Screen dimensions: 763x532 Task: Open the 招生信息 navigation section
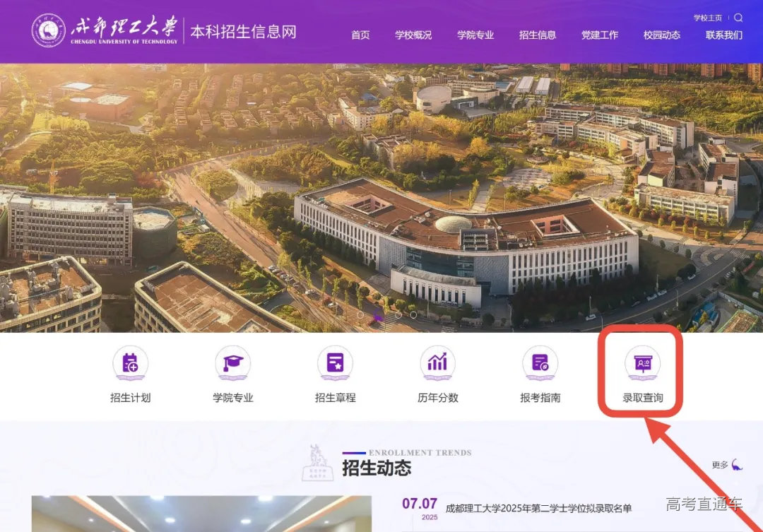point(538,33)
